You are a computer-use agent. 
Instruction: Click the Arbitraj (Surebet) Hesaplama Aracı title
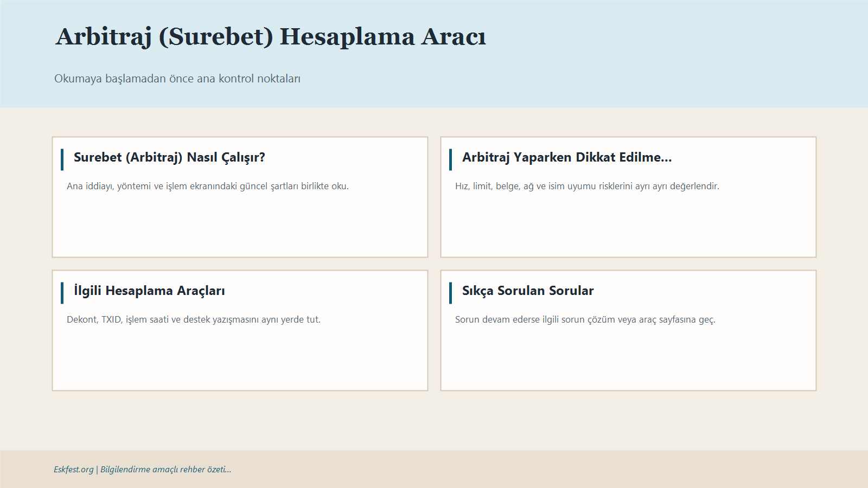coord(271,37)
